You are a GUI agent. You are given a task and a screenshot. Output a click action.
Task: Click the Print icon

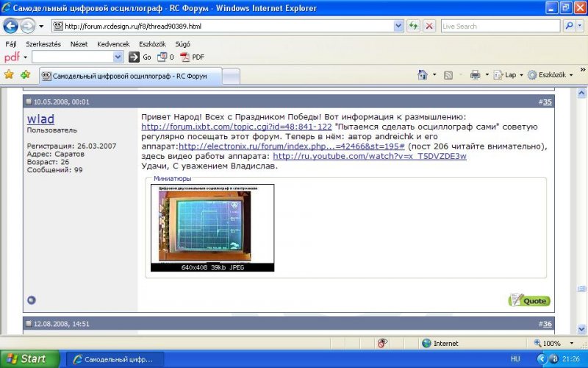click(475, 75)
